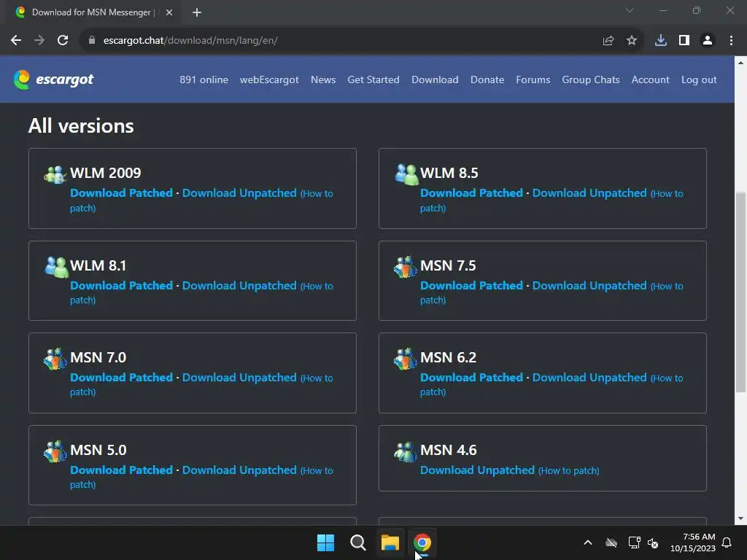Open Chrome downloads tray icon
This screenshot has height=560, width=747.
point(661,41)
